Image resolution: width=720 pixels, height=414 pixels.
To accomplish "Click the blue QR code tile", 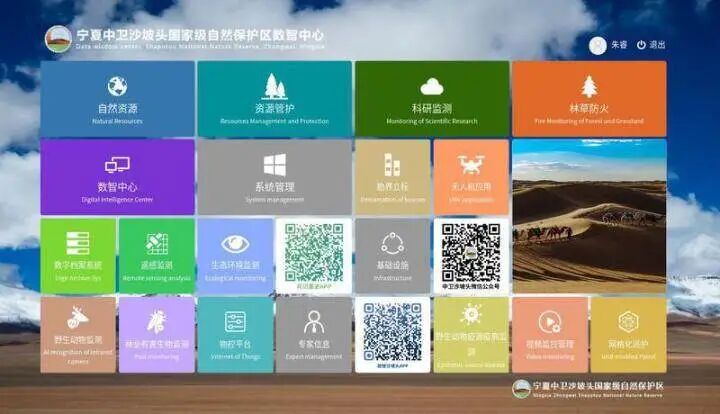I will (x=393, y=335).
